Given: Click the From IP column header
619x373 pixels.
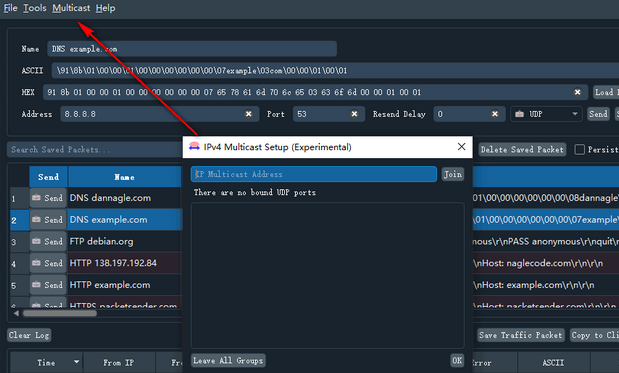Looking at the screenshot, I should [119, 363].
